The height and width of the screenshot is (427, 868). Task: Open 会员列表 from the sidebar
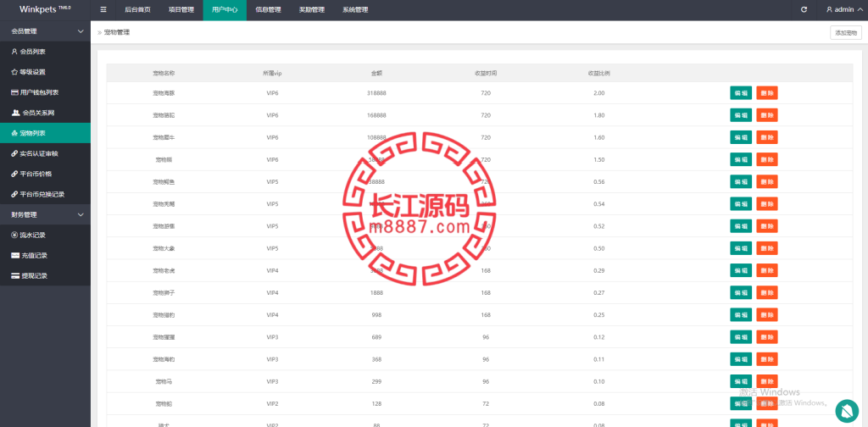[46, 52]
